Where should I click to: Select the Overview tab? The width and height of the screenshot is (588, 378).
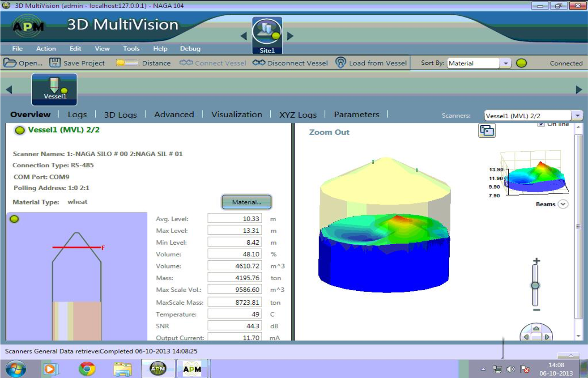[x=30, y=115]
